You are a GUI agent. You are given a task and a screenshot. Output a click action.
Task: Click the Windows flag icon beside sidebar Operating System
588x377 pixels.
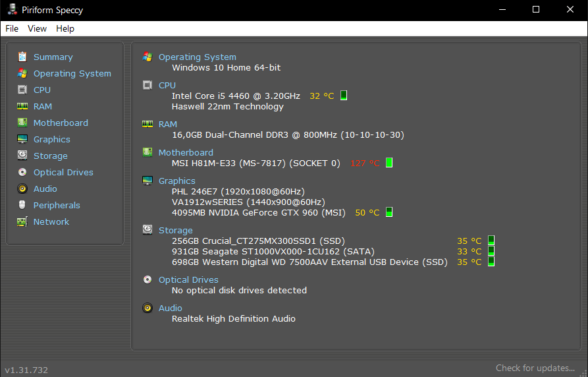coord(22,73)
